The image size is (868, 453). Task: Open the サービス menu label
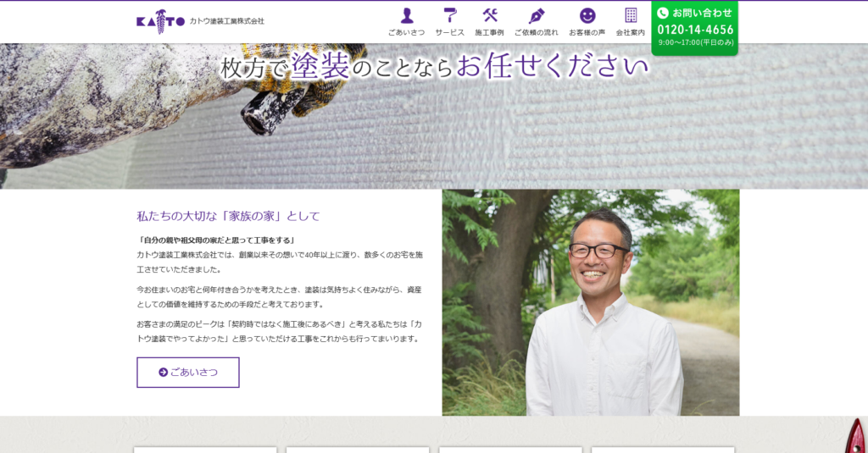tap(450, 32)
